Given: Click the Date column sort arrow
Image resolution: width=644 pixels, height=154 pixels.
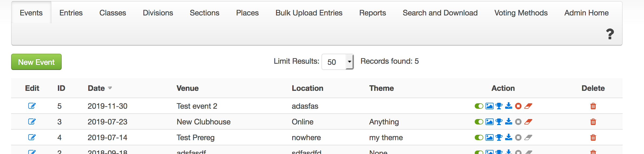Looking at the screenshot, I should [x=110, y=88].
